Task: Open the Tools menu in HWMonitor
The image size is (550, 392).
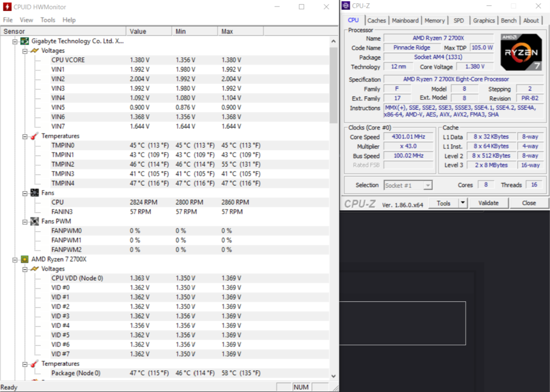Action: (x=48, y=20)
